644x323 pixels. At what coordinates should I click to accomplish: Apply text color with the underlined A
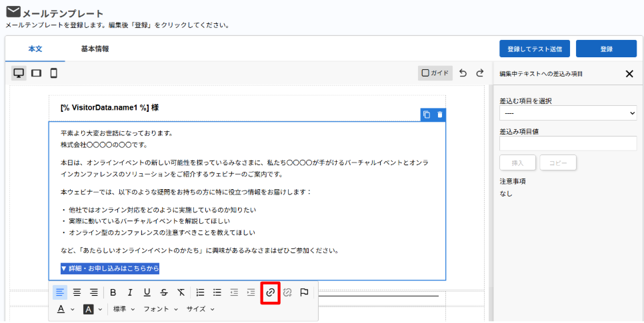click(x=61, y=310)
